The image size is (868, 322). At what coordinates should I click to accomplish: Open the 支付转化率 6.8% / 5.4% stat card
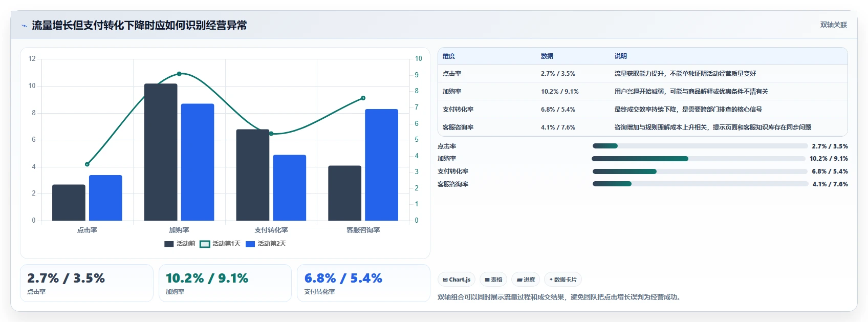point(363,283)
